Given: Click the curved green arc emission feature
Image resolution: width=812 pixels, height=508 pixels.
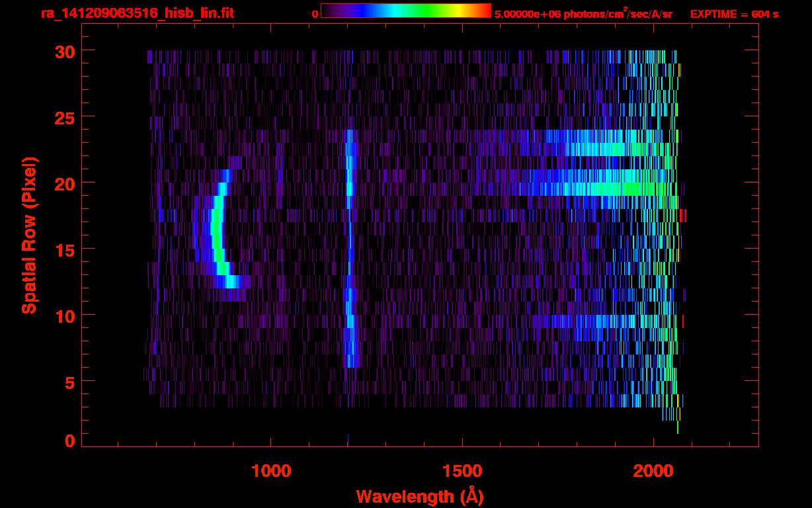Looking at the screenshot, I should 218,229.
